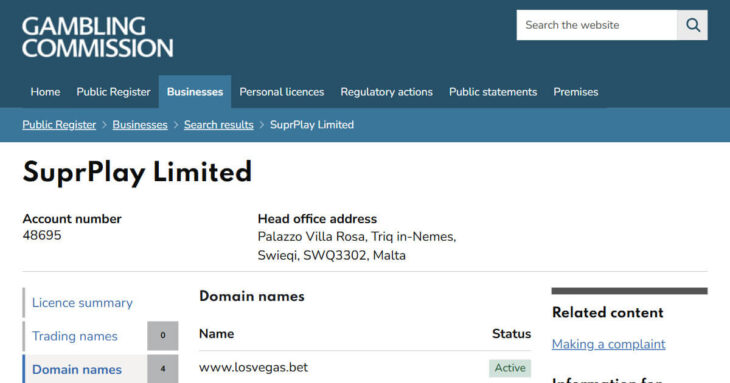
Task: Click the Palazzo Villa Rosa address text
Action: tap(357, 246)
